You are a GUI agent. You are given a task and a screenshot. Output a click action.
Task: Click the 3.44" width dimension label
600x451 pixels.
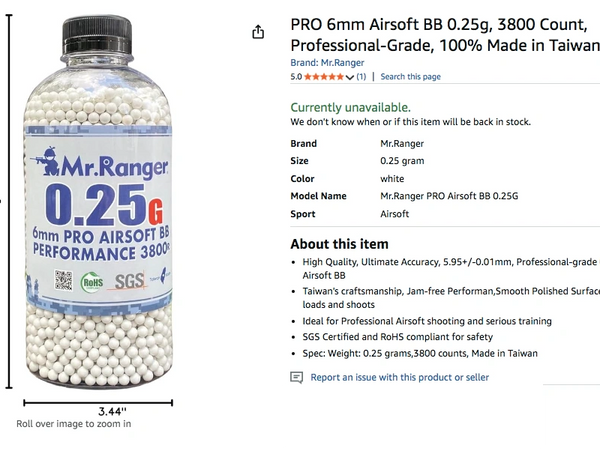tap(112, 412)
